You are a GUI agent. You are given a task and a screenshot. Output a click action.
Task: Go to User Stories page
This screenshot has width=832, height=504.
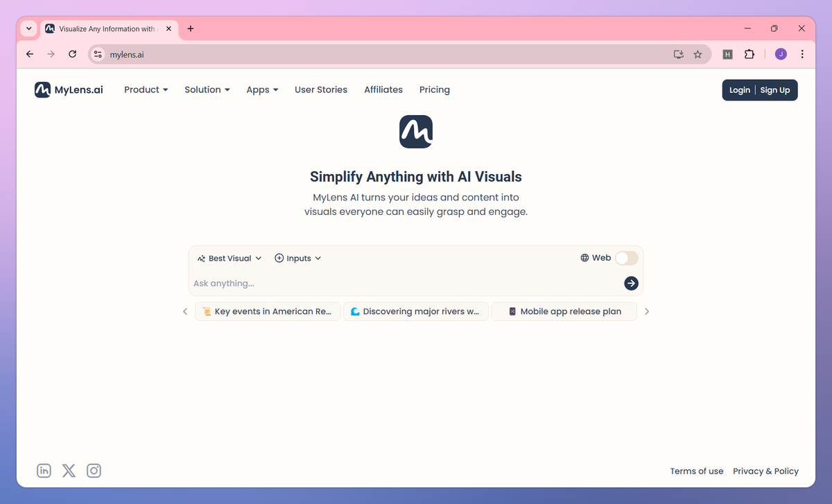point(321,89)
